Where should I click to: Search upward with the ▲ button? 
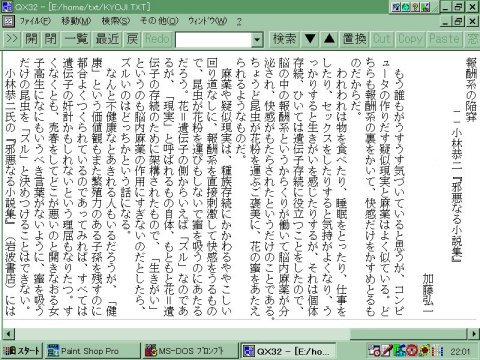tap(329, 39)
